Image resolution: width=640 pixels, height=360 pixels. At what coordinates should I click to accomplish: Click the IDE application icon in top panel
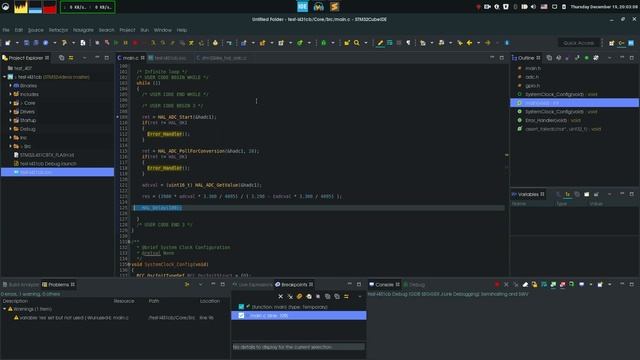[x=302, y=7]
